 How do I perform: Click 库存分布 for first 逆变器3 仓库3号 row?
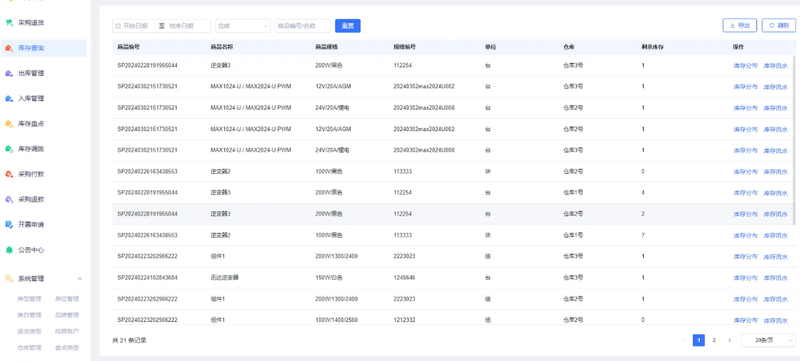click(745, 66)
